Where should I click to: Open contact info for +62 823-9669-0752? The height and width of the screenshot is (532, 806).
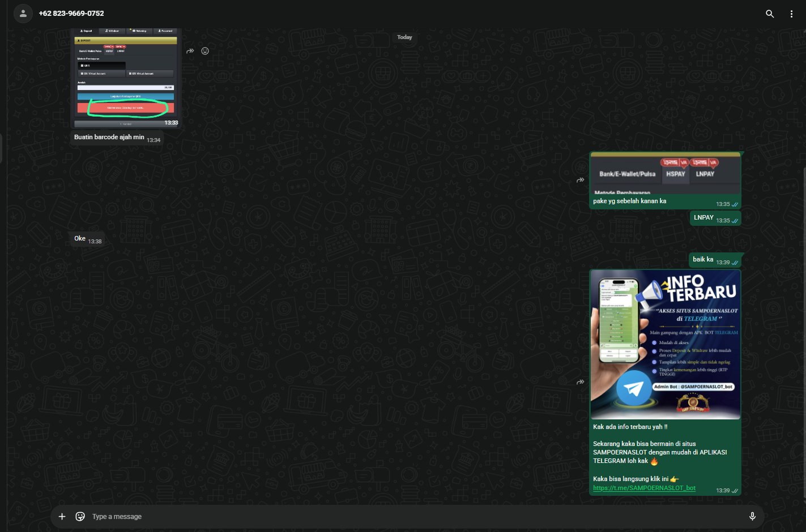71,14
